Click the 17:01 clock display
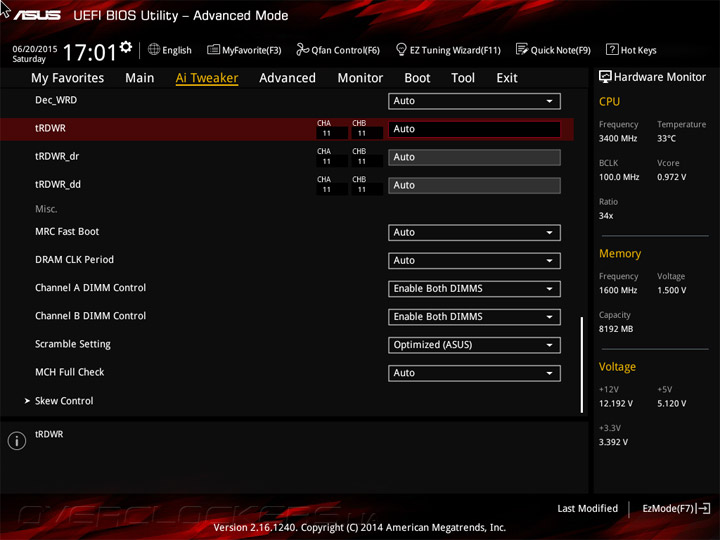Viewport: 720px width, 540px height. click(x=90, y=52)
